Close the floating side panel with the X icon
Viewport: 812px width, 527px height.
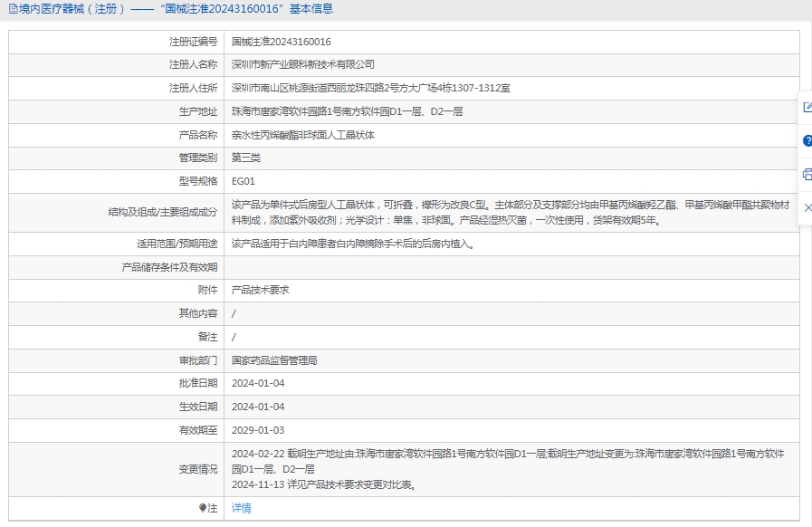coord(807,208)
